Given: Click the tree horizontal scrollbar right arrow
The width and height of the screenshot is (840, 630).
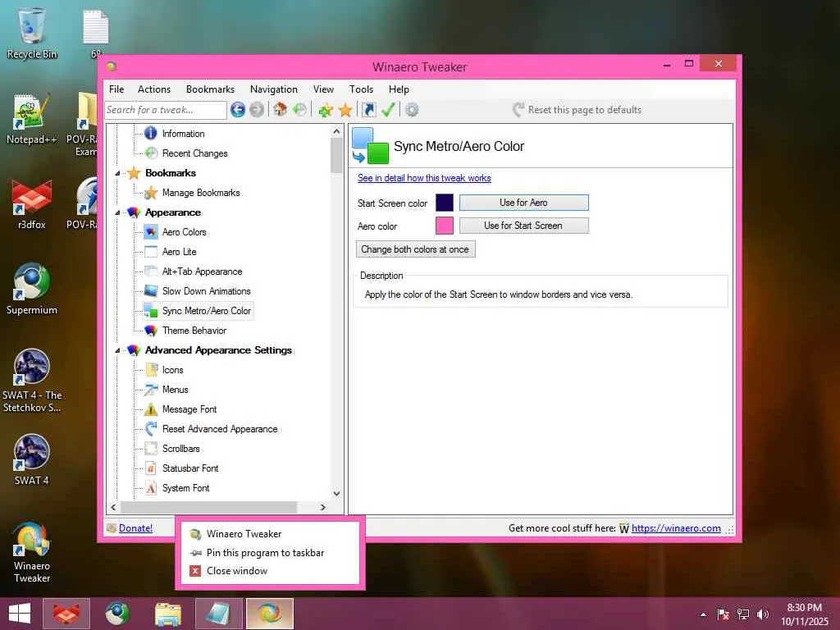Looking at the screenshot, I should [x=322, y=507].
